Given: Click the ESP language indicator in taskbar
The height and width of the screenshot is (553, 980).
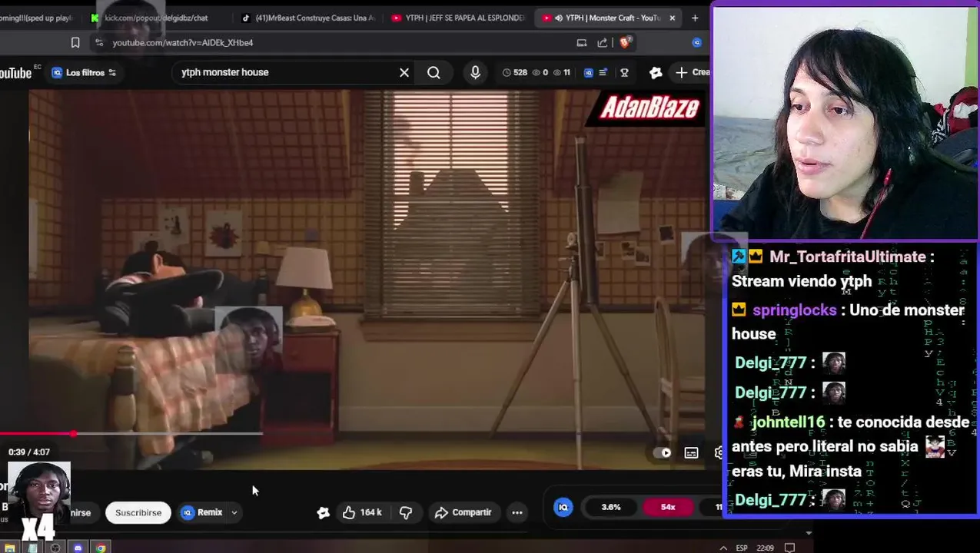Looking at the screenshot, I should pyautogui.click(x=742, y=548).
